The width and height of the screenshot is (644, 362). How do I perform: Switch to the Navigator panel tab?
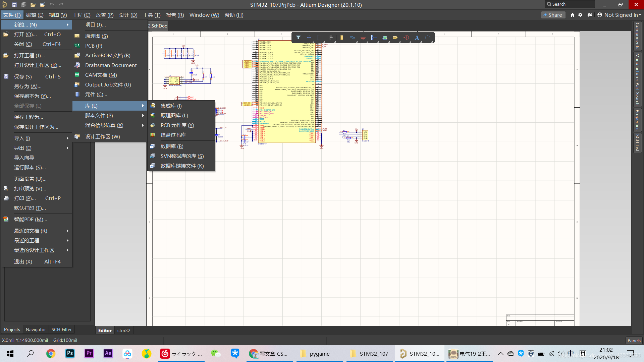point(36,330)
